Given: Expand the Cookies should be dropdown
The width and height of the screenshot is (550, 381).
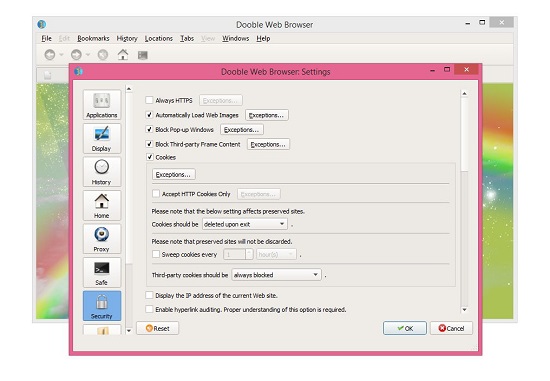Looking at the screenshot, I should coord(244,224).
